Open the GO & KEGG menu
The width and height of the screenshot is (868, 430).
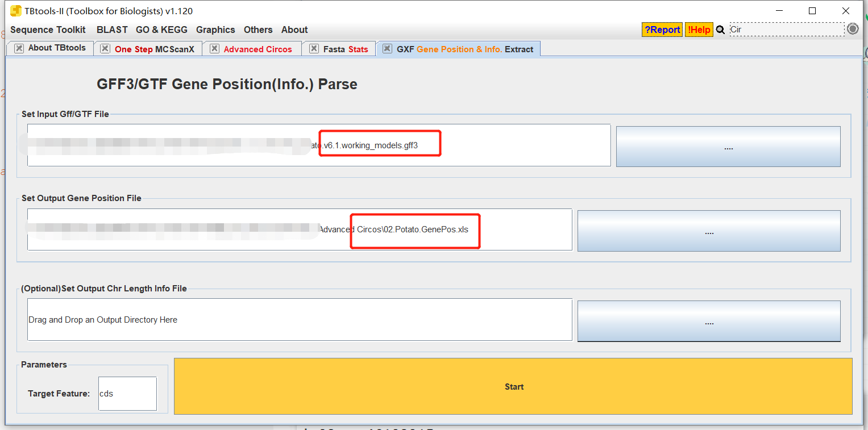pyautogui.click(x=161, y=30)
